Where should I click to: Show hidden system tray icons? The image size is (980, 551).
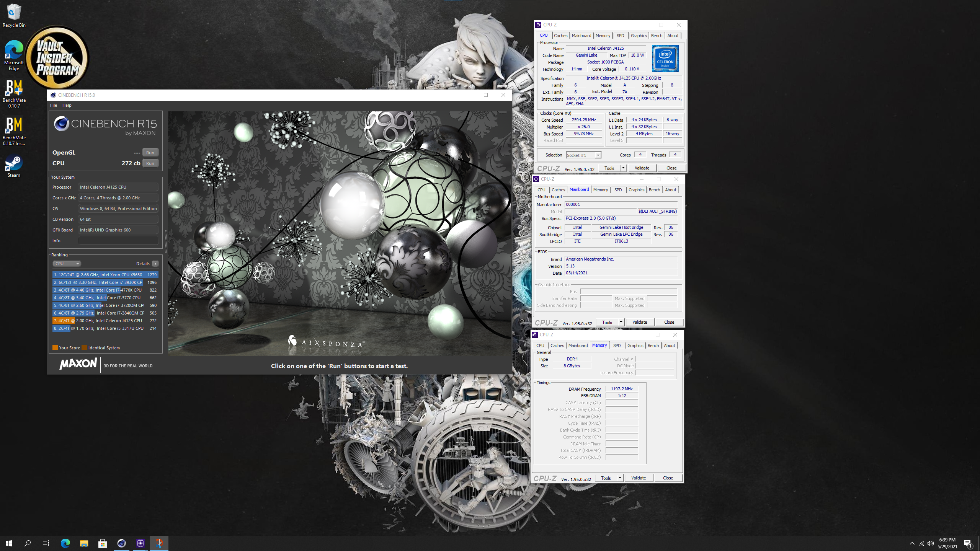(912, 543)
